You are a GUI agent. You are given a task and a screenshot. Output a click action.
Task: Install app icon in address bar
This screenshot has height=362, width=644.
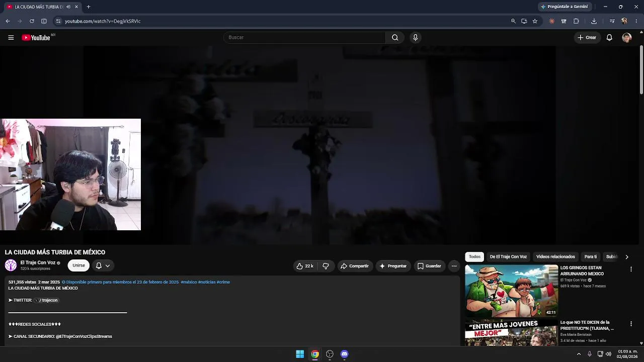pyautogui.click(x=524, y=21)
